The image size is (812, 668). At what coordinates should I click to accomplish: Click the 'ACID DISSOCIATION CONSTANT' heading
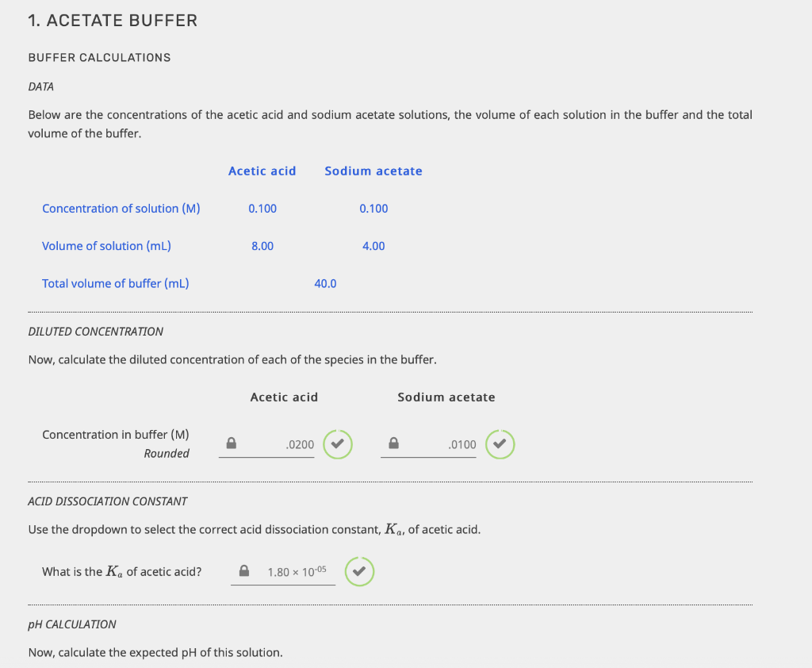point(108,501)
